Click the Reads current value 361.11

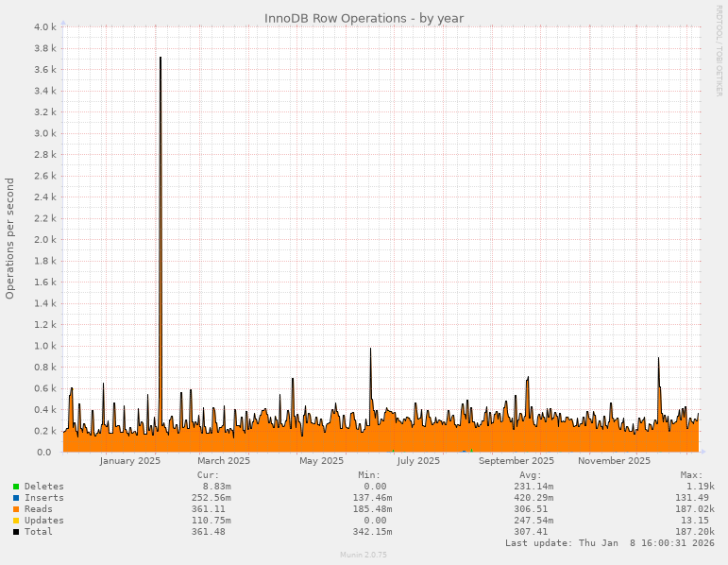208,509
